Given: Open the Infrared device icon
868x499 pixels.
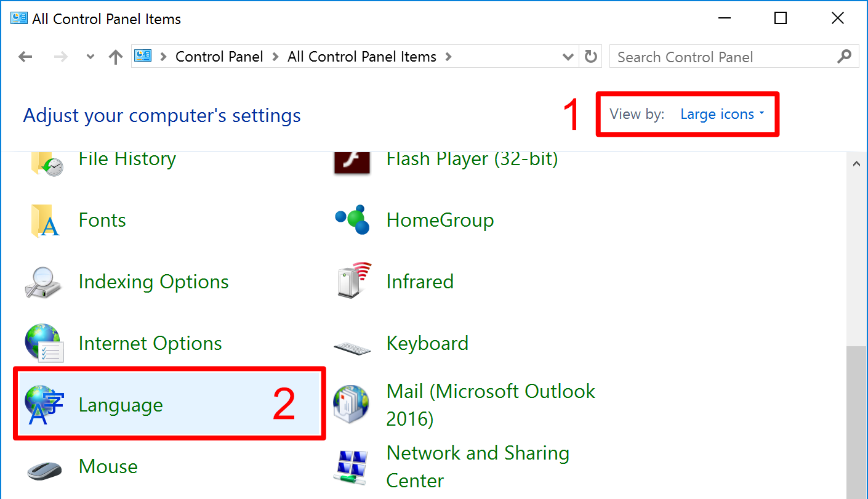Looking at the screenshot, I should (352, 281).
